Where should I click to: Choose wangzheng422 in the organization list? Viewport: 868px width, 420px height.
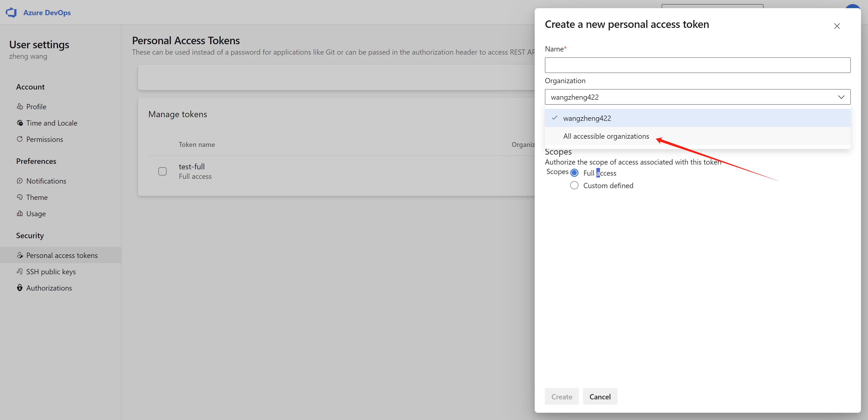587,118
